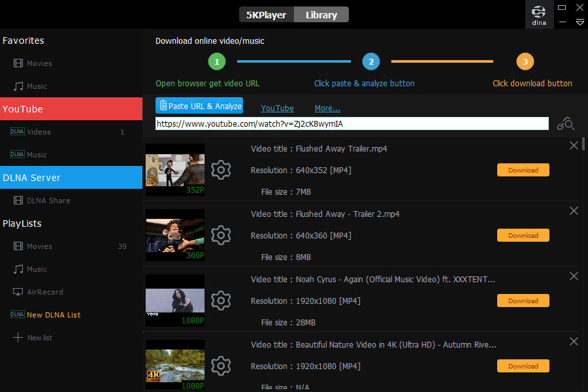Viewport: 588px width, 392px height.
Task: Click 'Video title : Flushed Away Trailer.mp4' text
Action: [319, 149]
